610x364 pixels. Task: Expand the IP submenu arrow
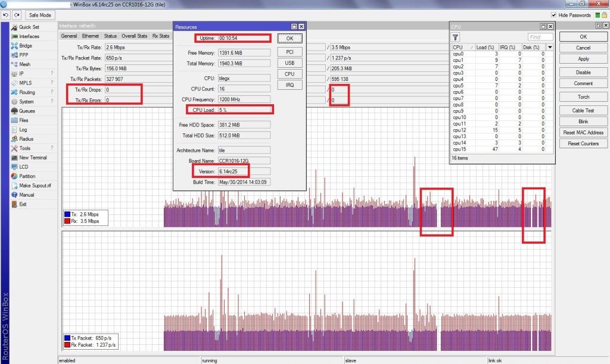[x=52, y=73]
